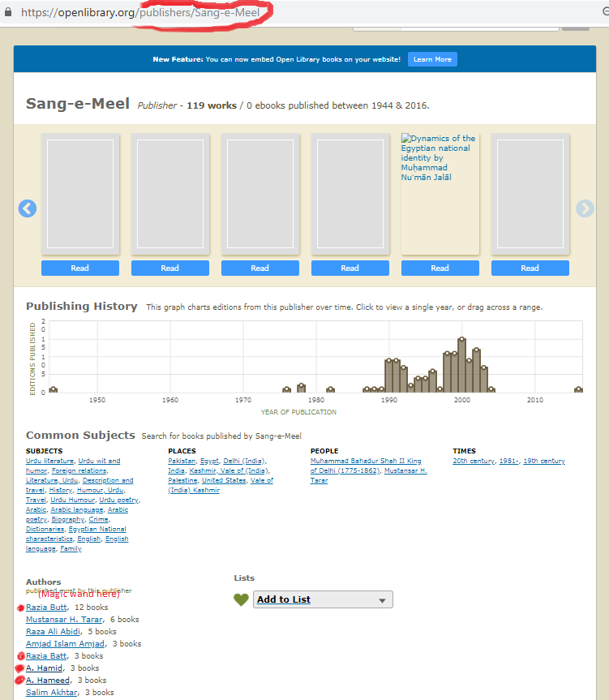Click the next carousel arrow
609x700 pixels.
point(585,208)
